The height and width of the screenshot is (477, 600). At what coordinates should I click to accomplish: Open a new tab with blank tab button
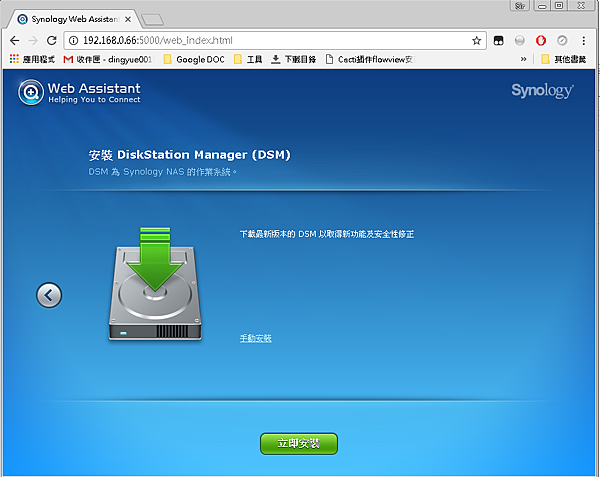tap(152, 20)
